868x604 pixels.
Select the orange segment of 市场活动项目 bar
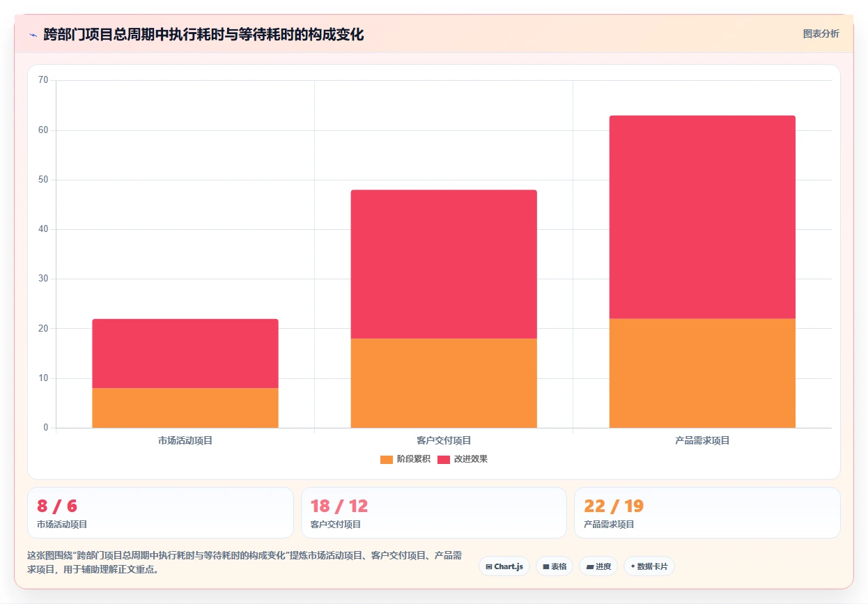click(185, 408)
